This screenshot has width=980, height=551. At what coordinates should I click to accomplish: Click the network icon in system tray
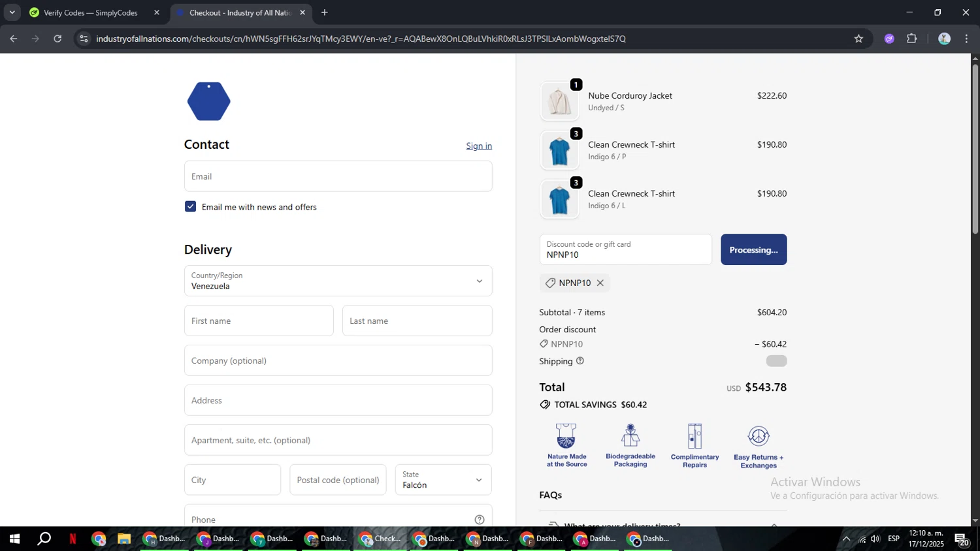[x=861, y=539]
